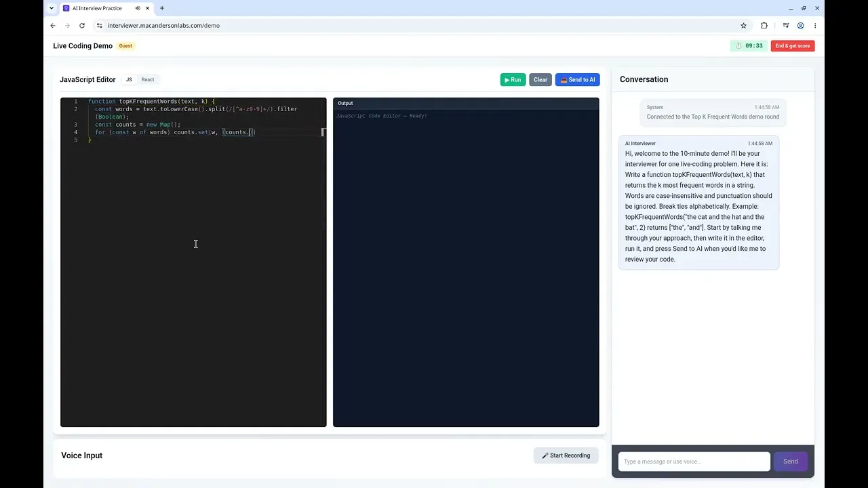Switch editor to JS mode

[129, 79]
